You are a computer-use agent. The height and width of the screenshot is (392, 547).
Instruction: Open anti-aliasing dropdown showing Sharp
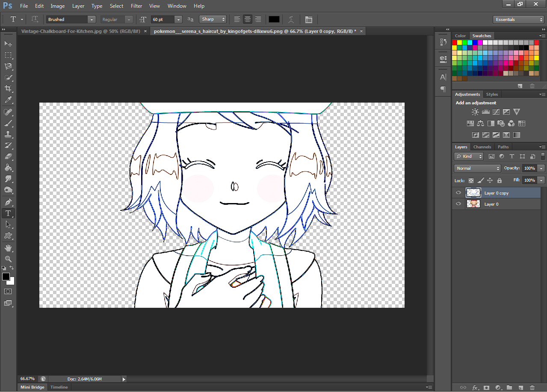click(213, 19)
